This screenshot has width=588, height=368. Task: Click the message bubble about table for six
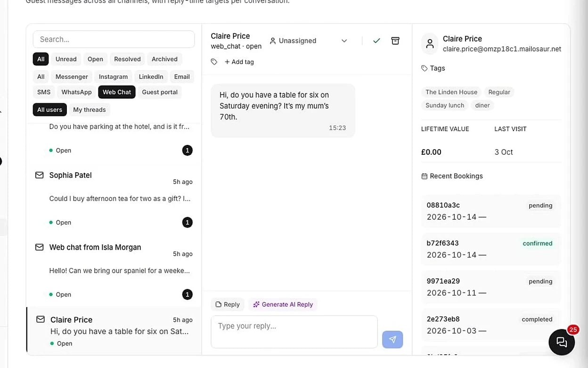click(283, 111)
